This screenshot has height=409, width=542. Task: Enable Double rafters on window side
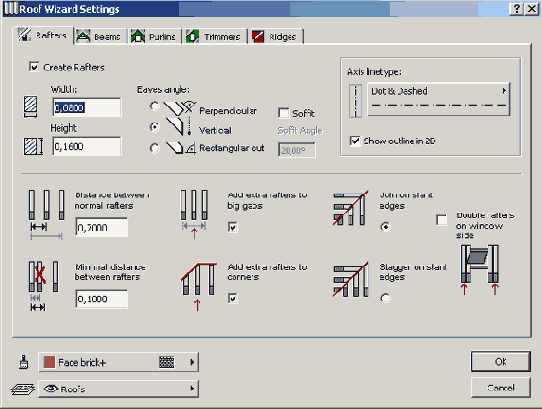tap(441, 220)
